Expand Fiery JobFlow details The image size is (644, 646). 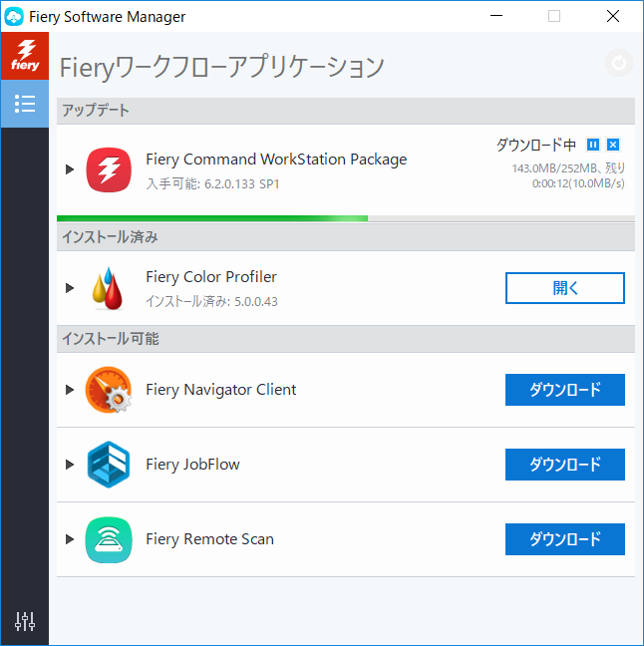[70, 465]
